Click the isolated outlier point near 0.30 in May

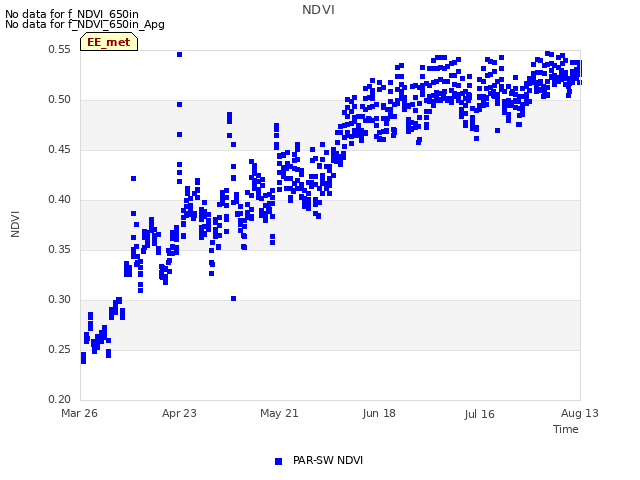[233, 298]
